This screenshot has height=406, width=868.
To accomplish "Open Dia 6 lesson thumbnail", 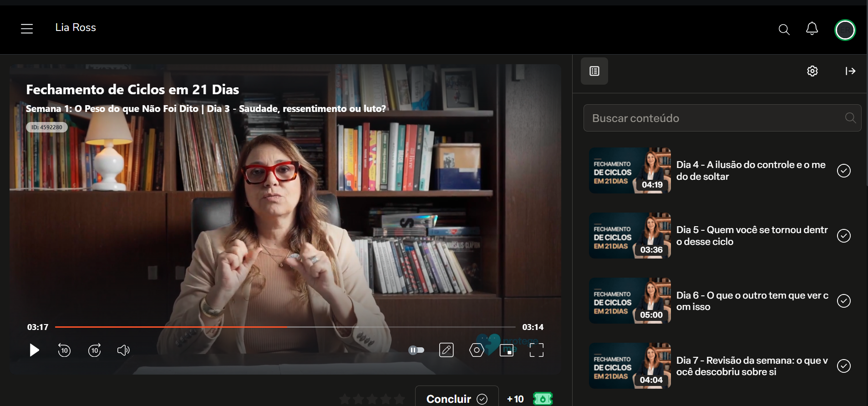I will point(630,300).
